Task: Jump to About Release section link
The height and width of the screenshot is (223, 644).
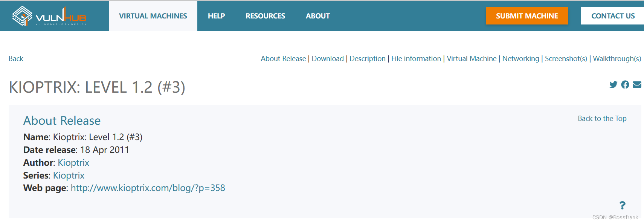Action: (283, 58)
